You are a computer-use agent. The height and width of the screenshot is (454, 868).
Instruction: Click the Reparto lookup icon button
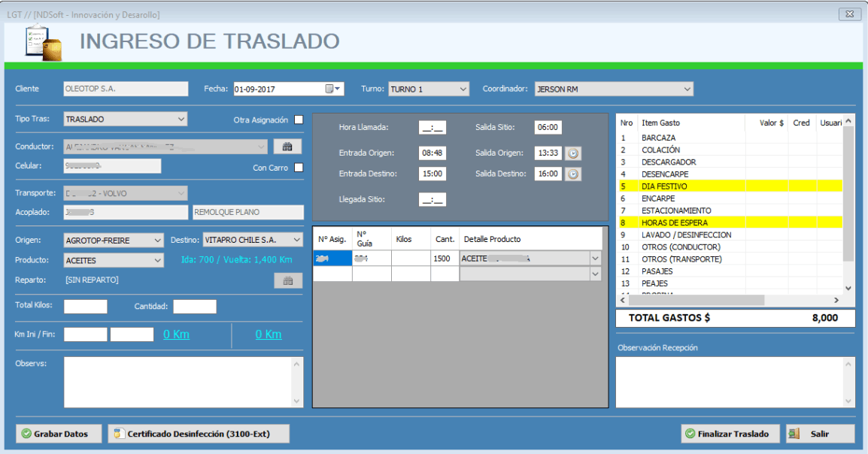288,281
